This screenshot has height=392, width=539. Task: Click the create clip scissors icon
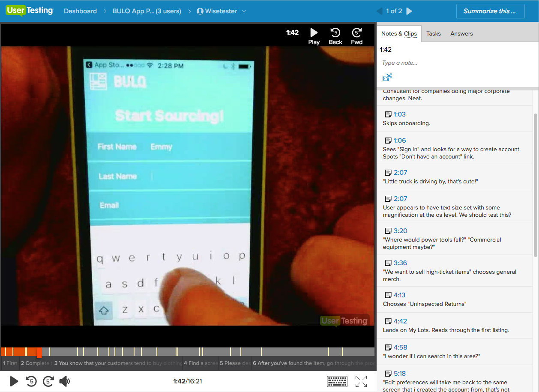(387, 77)
